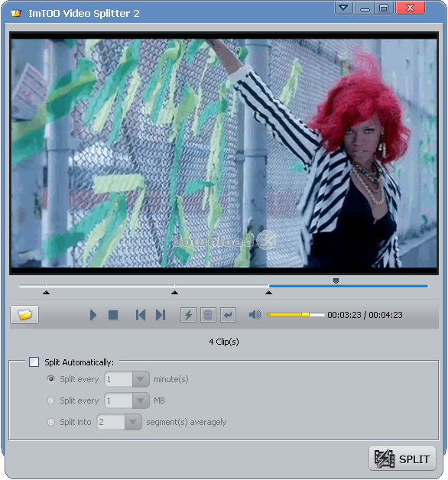Image resolution: width=448 pixels, height=480 pixels.
Task: Select the first split marker on timeline
Action: [46, 293]
